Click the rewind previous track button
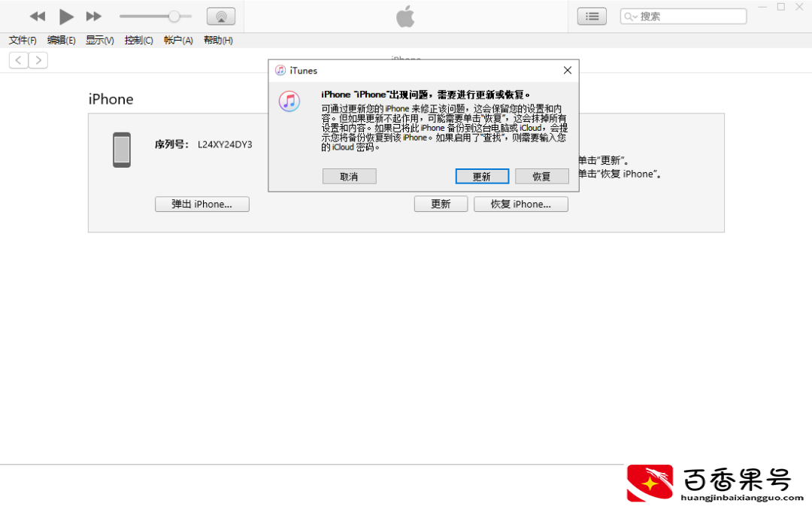The height and width of the screenshot is (506, 812). pyautogui.click(x=38, y=17)
